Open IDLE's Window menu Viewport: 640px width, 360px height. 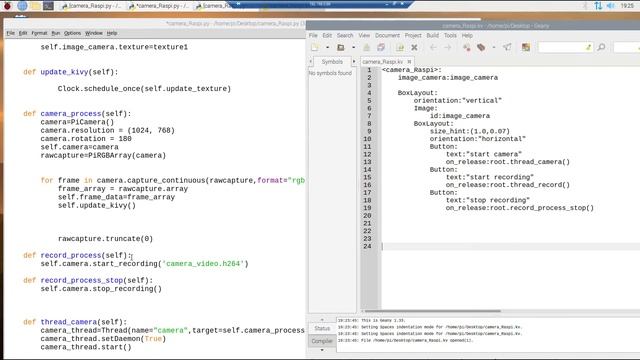[x=93, y=33]
